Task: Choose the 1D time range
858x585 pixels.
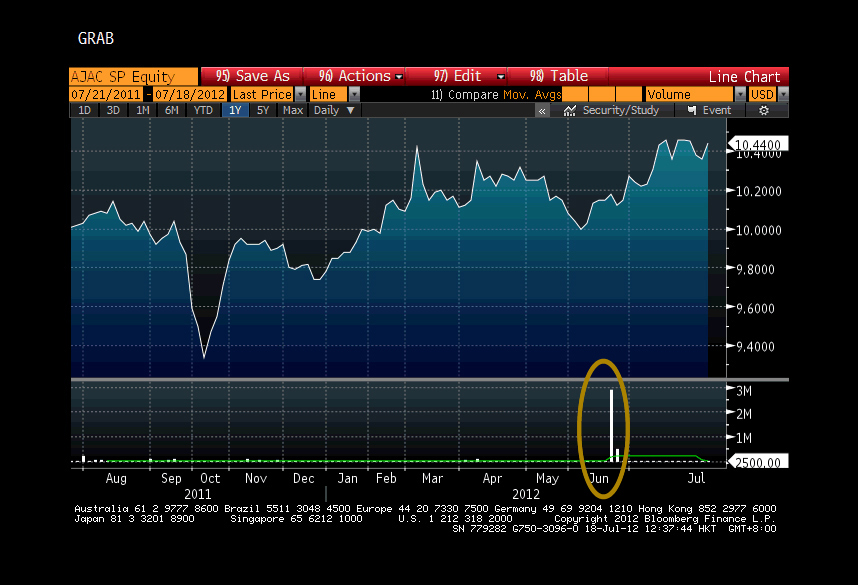Action: point(84,111)
